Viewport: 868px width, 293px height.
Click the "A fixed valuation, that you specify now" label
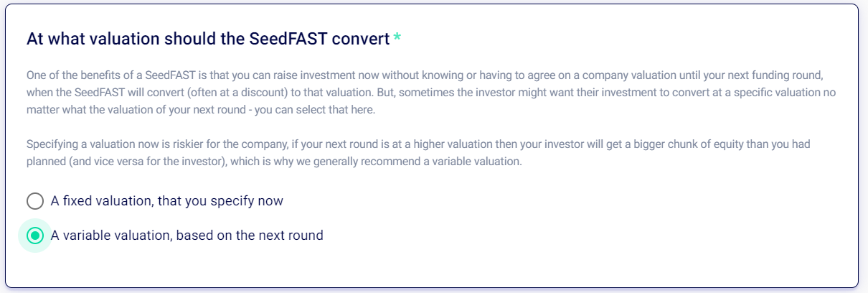166,201
